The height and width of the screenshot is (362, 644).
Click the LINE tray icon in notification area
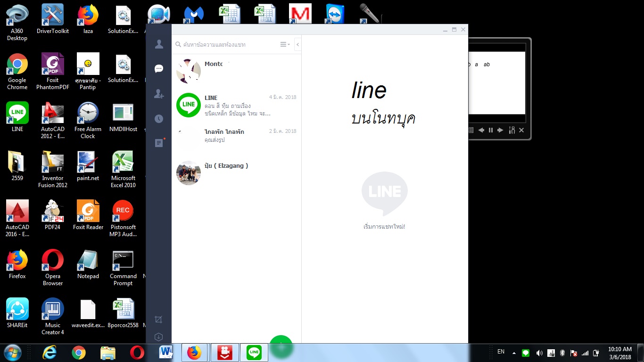tap(526, 353)
